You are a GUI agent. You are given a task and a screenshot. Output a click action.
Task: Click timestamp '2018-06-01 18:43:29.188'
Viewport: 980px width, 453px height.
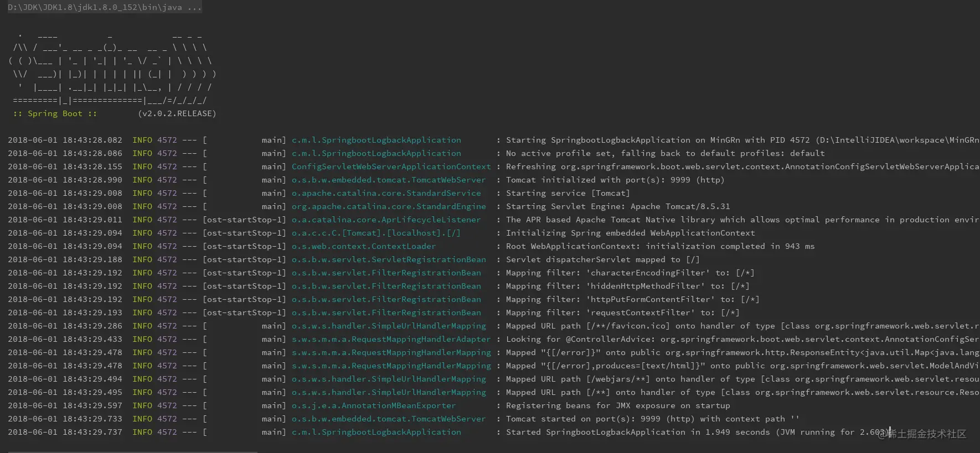click(x=65, y=259)
